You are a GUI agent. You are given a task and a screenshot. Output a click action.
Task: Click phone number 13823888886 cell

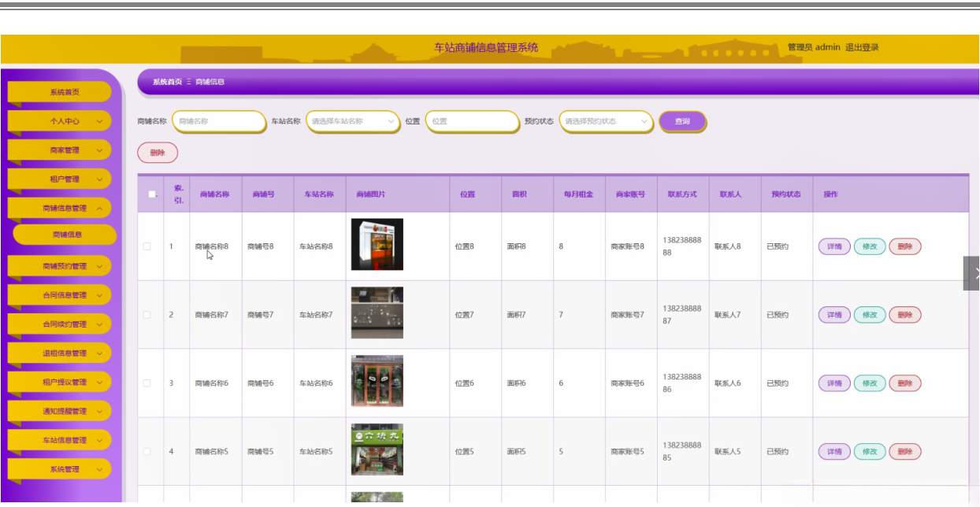[682, 383]
